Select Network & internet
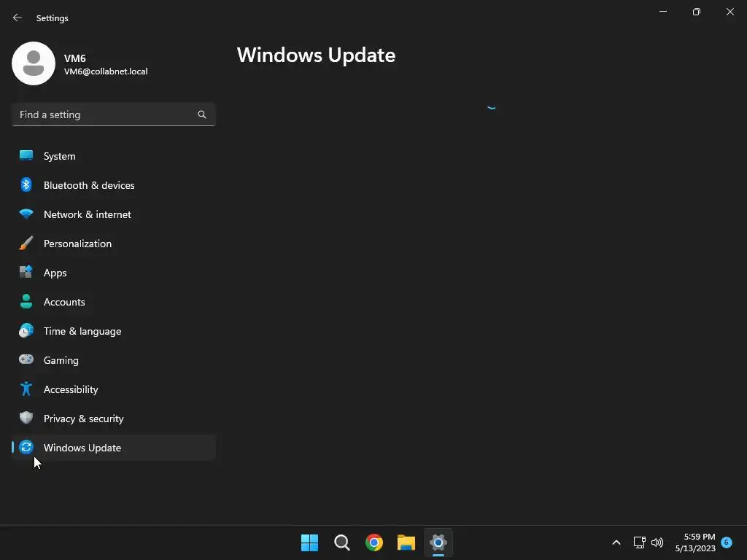 pos(113,214)
